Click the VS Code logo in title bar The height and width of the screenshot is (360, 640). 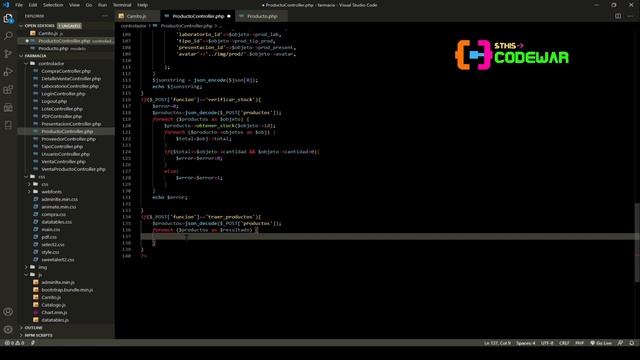click(6, 5)
